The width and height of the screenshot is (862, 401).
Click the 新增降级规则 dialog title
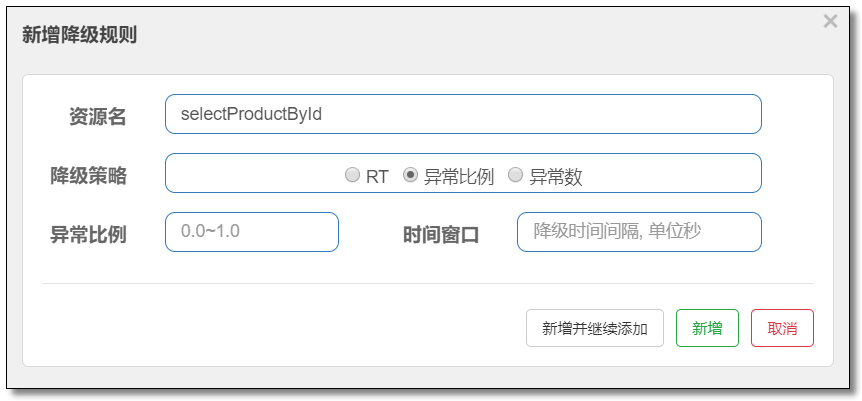pyautogui.click(x=79, y=35)
